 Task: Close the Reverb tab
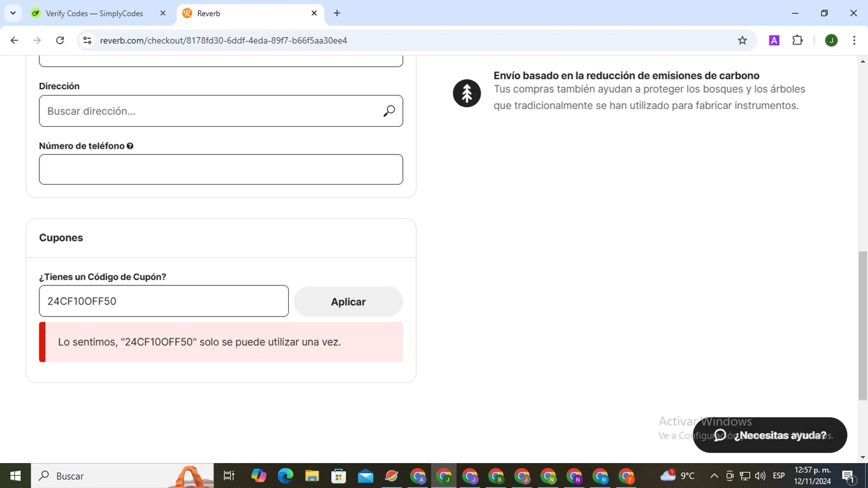point(314,13)
